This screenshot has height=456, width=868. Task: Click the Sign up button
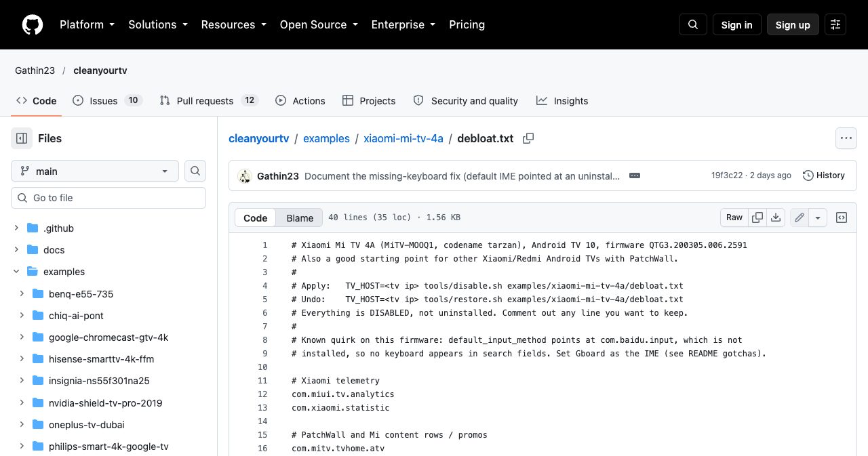click(x=793, y=24)
